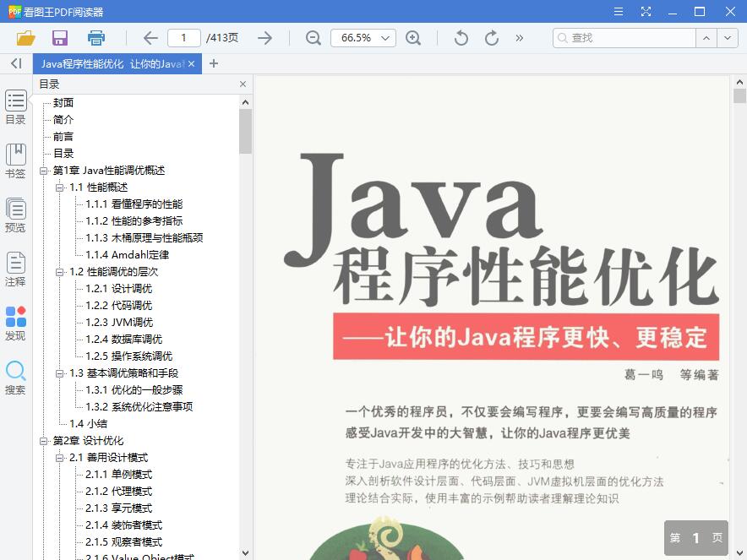Jump to 前言 in outline
747x560 pixels.
(63, 137)
